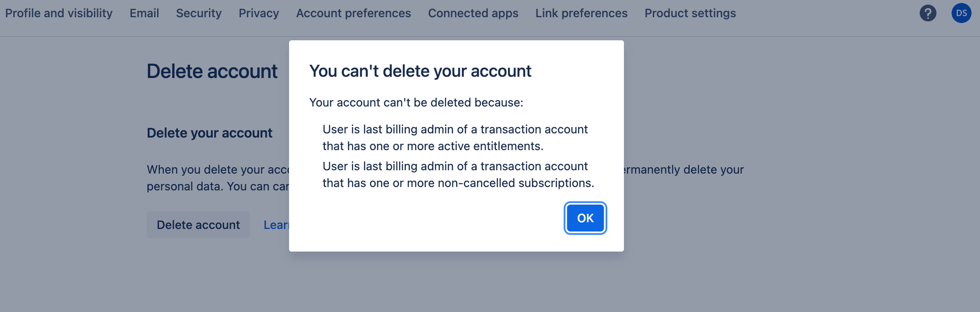Open Product settings tab
The height and width of the screenshot is (312, 980).
click(x=690, y=13)
